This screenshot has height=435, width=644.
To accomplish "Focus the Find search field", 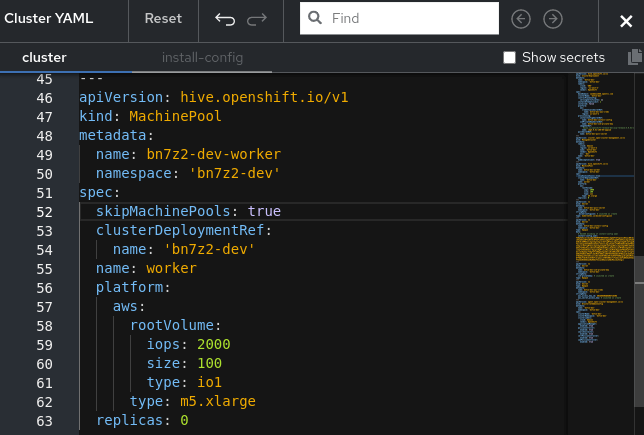I will [410, 19].
